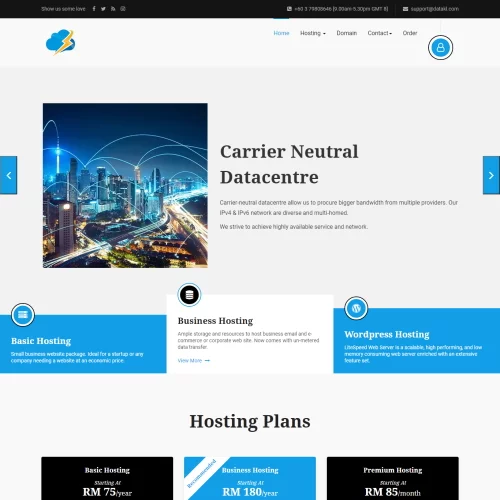Click the city skyline slider image
The height and width of the screenshot is (500, 500).
coord(125,185)
